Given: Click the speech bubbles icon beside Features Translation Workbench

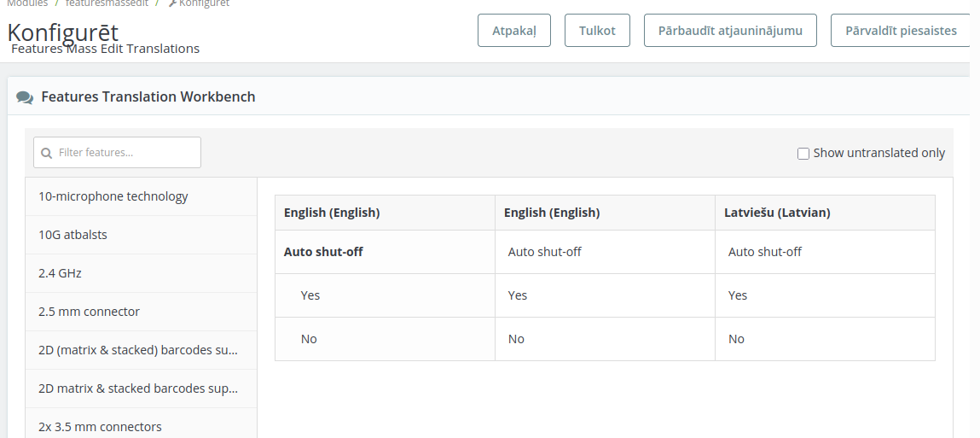Looking at the screenshot, I should [x=25, y=97].
